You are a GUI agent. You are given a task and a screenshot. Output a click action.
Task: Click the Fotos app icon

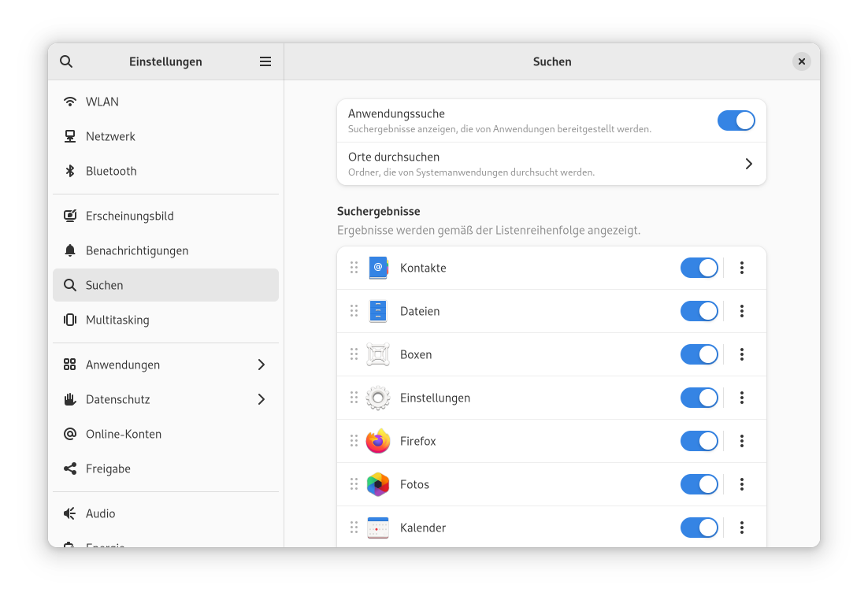(x=378, y=484)
